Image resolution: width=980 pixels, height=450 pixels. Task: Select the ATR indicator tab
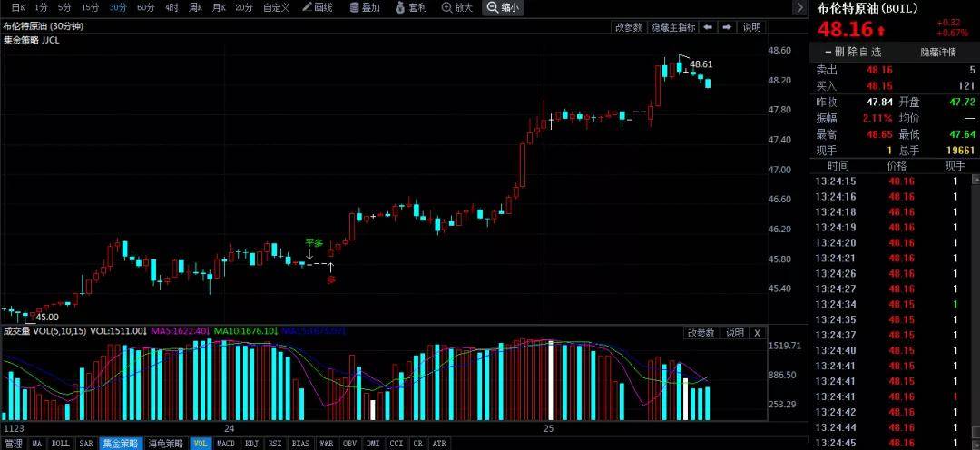(x=439, y=443)
